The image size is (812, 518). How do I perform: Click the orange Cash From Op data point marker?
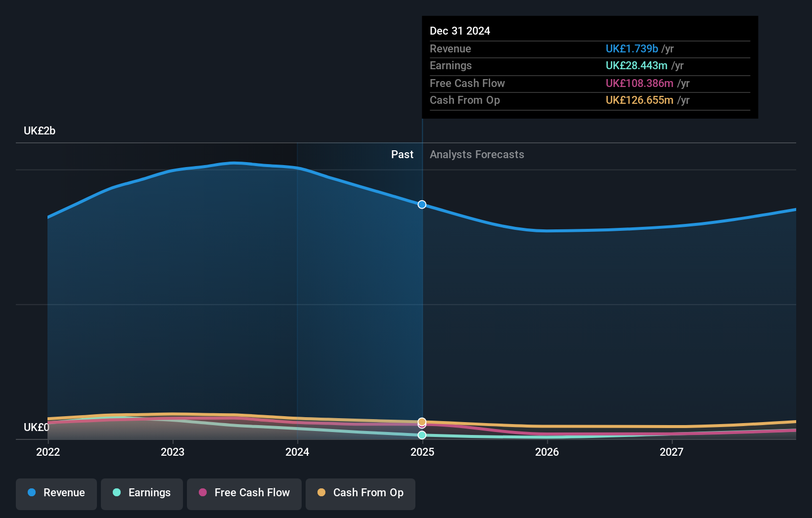(422, 422)
